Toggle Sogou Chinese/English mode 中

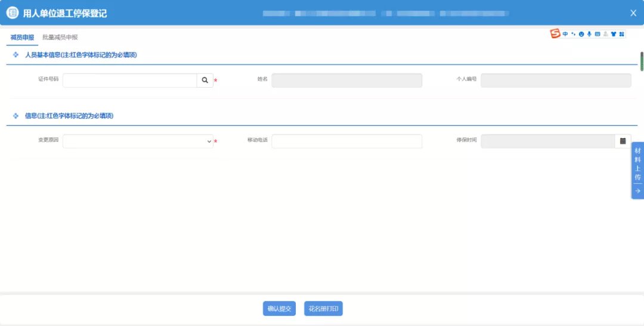pos(565,34)
